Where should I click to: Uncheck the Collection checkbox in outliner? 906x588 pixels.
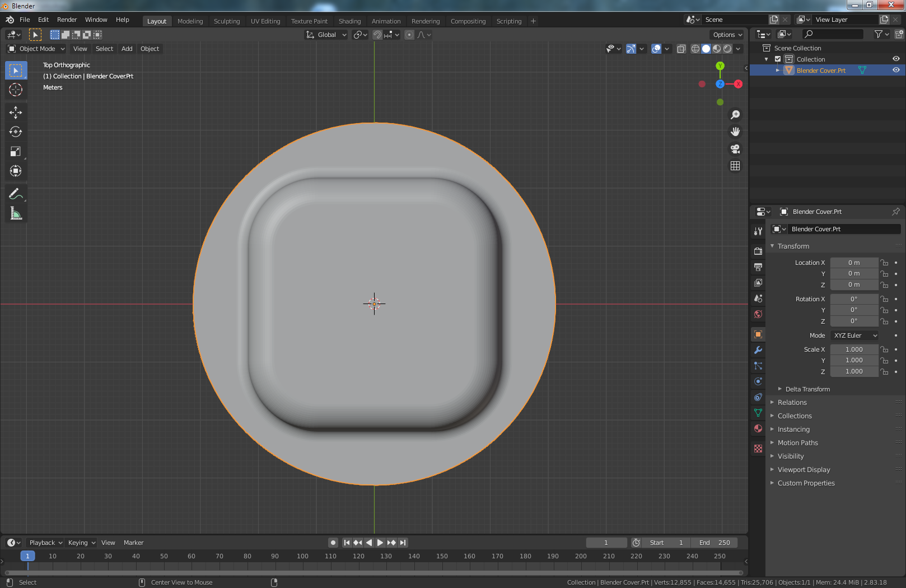click(778, 59)
